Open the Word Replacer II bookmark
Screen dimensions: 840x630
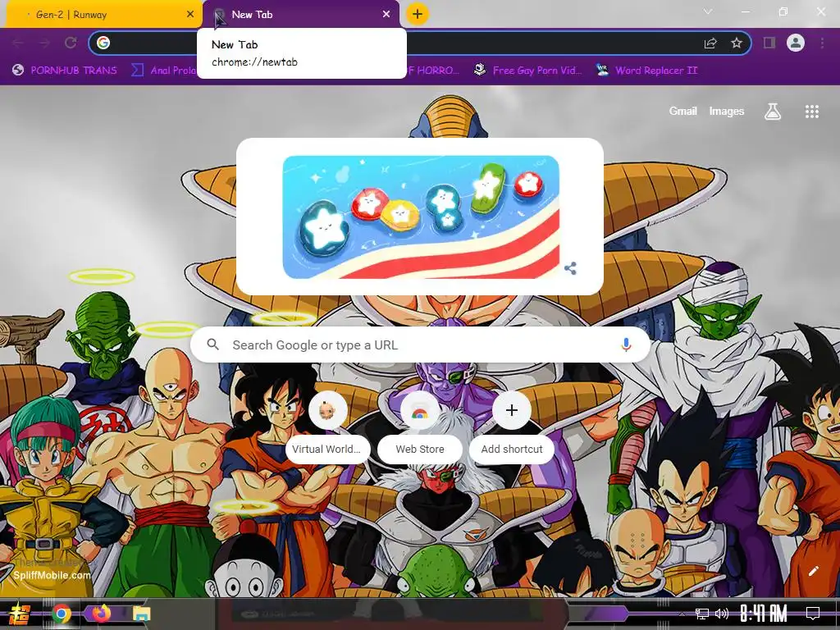tap(647, 71)
